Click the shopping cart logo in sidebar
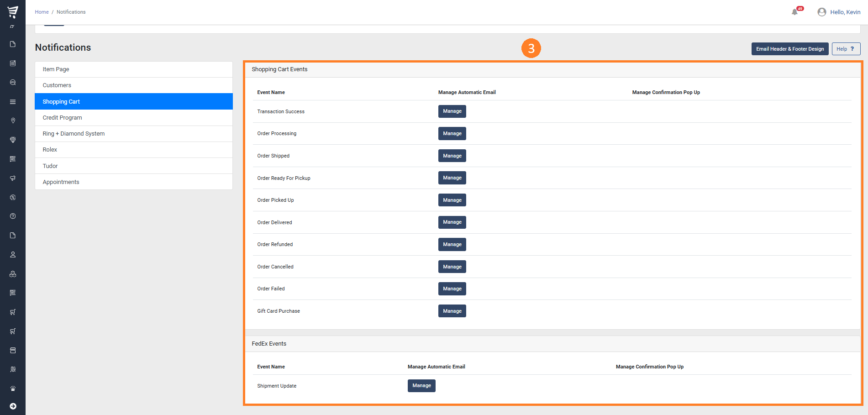This screenshot has height=415, width=868. click(x=13, y=12)
